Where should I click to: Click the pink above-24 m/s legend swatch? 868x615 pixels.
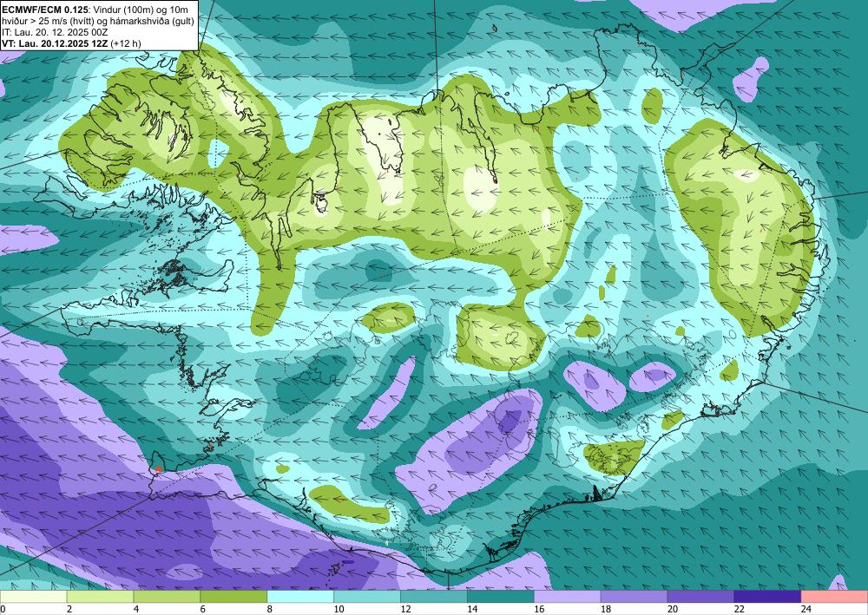click(834, 597)
